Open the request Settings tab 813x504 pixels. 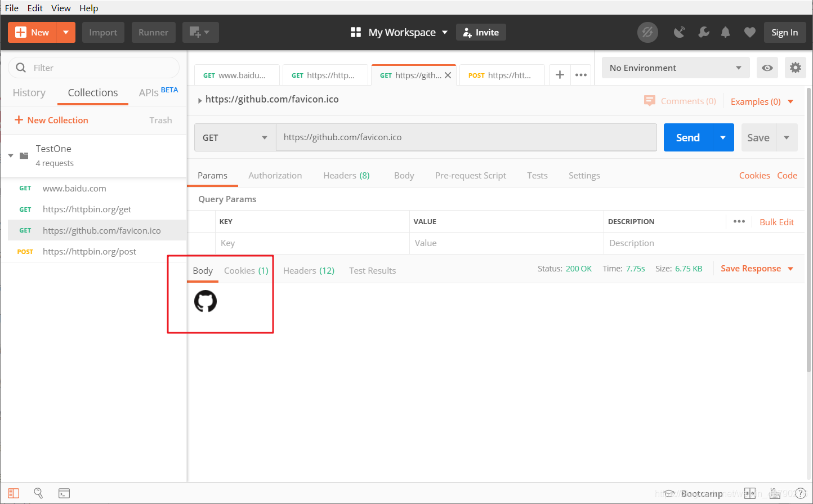584,176
